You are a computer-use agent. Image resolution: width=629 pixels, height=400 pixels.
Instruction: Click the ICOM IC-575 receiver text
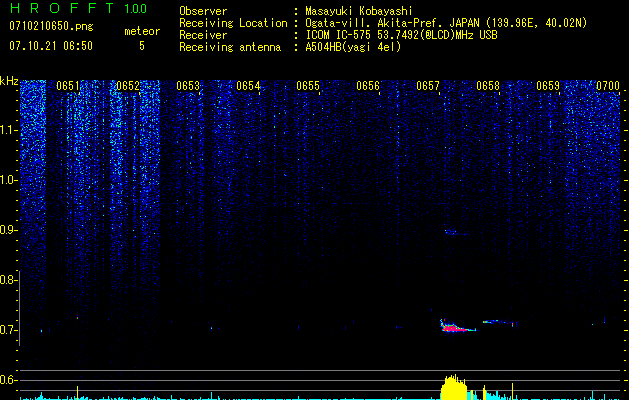(x=401, y=35)
